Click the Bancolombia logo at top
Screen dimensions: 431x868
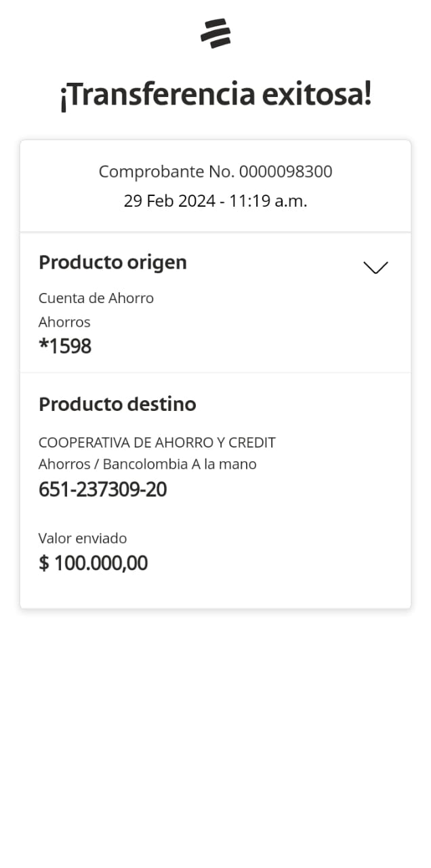(215, 33)
